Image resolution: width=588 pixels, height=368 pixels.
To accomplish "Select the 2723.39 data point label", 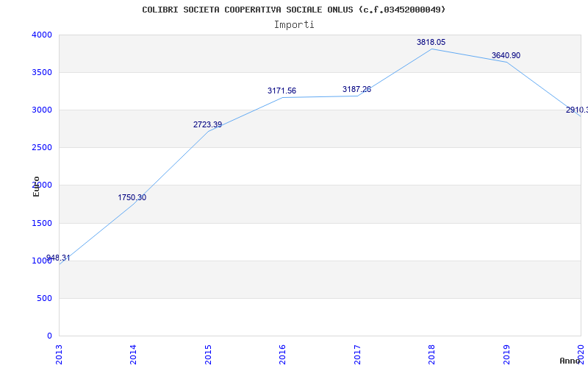I will [207, 124].
